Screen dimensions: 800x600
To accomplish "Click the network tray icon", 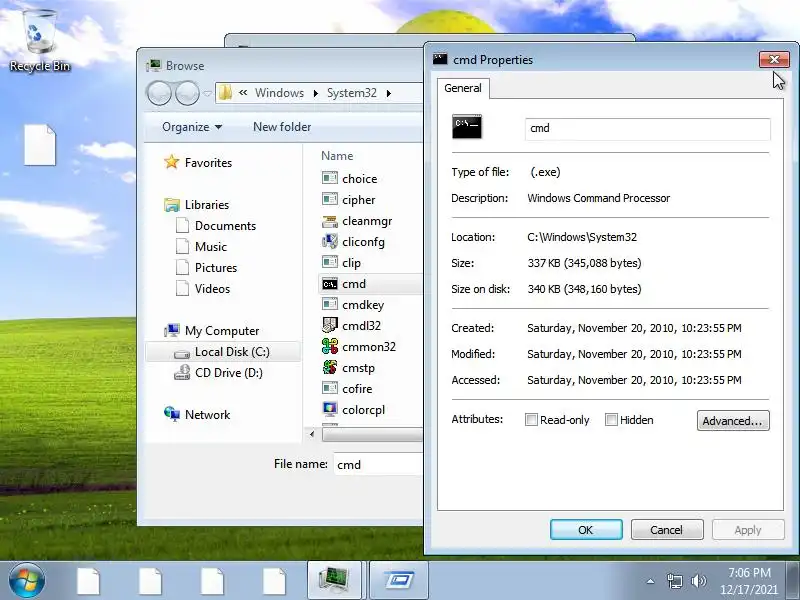I will (x=674, y=581).
